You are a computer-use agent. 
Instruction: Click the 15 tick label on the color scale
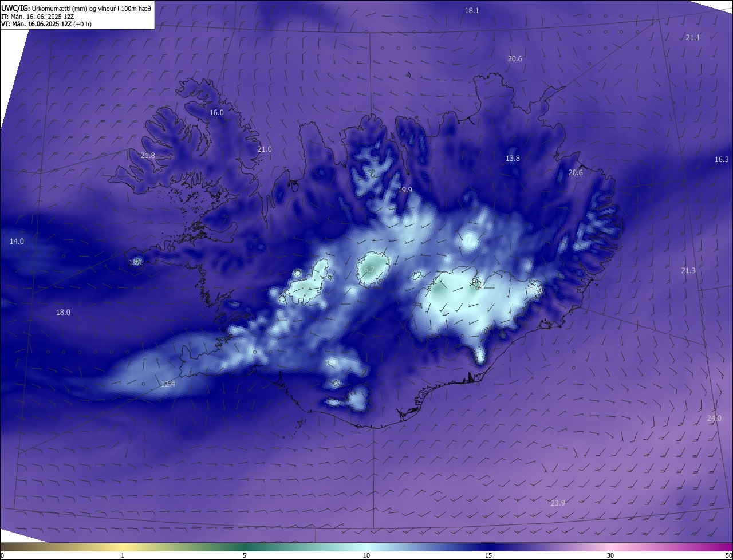coord(488,555)
